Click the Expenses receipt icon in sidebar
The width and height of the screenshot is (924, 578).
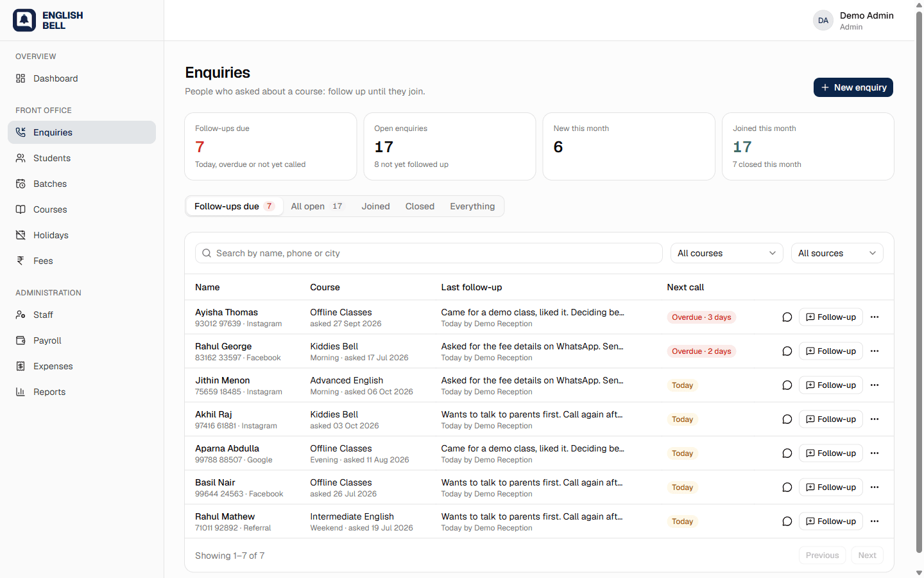pyautogui.click(x=21, y=366)
